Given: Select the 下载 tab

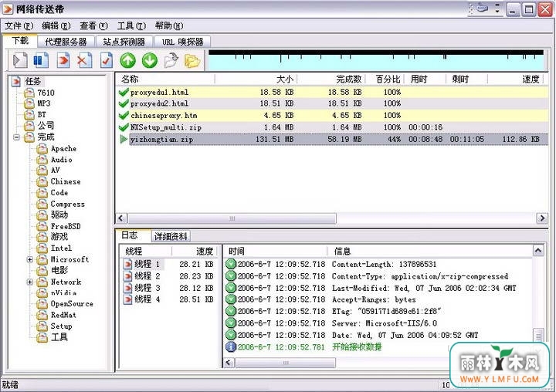Looking at the screenshot, I should click(x=20, y=41).
